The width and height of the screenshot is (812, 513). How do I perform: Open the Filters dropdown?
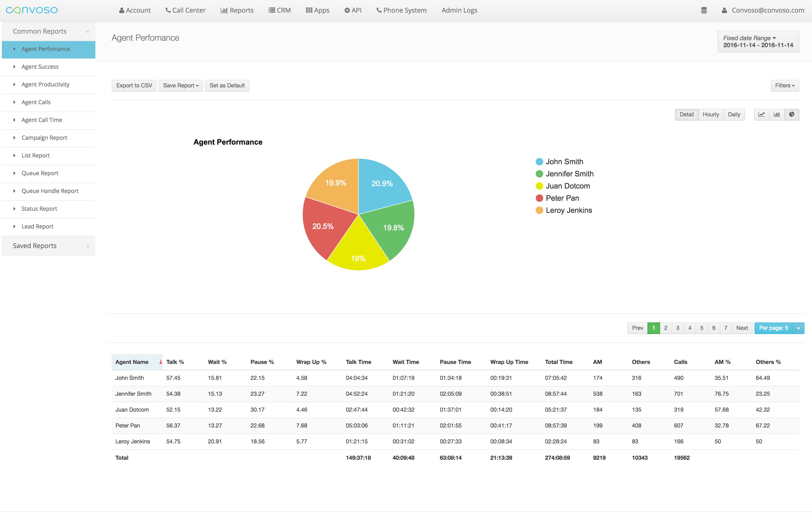(x=784, y=85)
